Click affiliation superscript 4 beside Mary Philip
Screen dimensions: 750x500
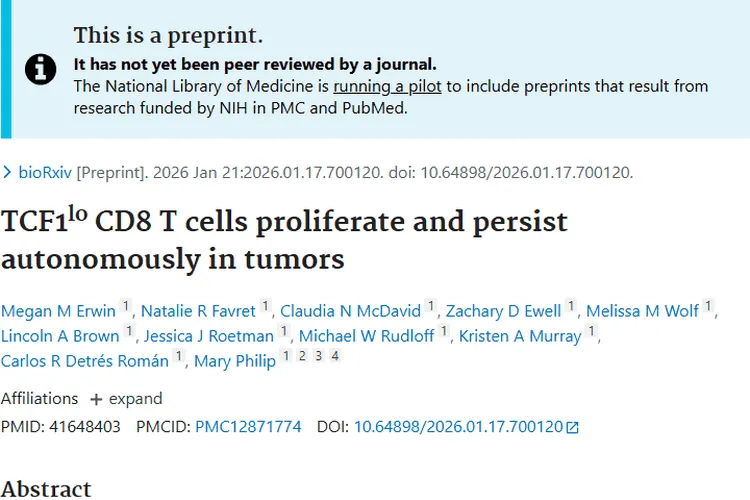tap(335, 357)
